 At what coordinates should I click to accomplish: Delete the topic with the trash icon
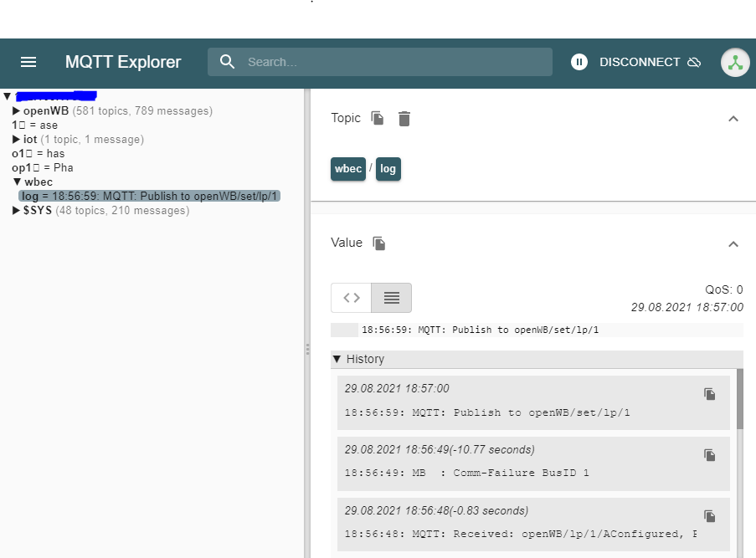[404, 118]
